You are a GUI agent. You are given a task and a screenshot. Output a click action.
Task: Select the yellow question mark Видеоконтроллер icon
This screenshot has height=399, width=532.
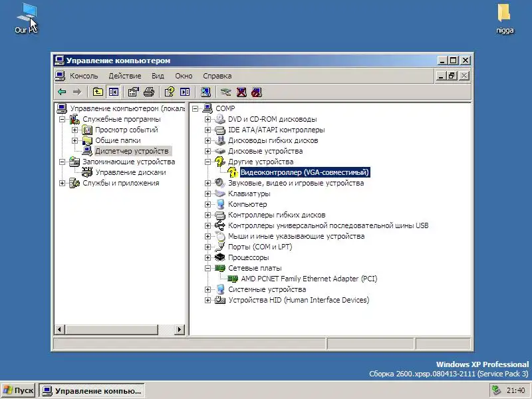click(232, 172)
